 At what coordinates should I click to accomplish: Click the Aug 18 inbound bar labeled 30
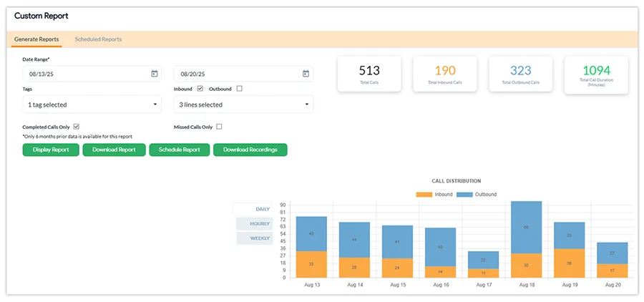click(527, 266)
